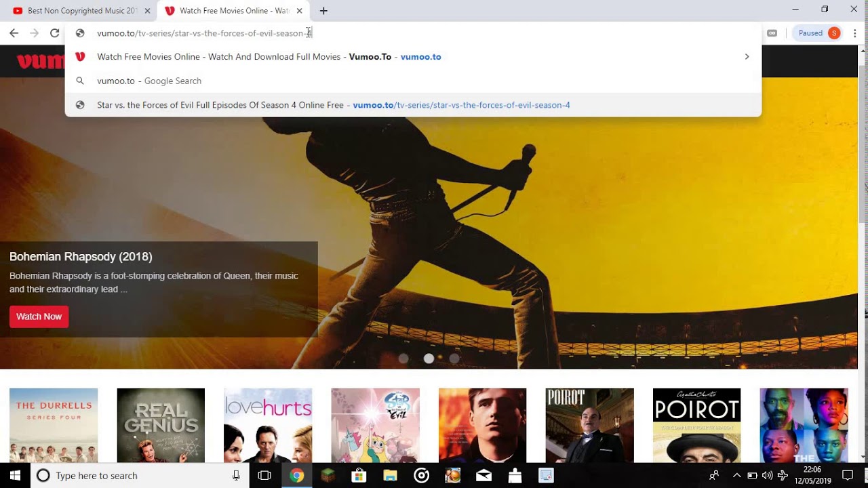Click the Watch Now button
Viewport: 868px width, 488px height.
coord(39,317)
